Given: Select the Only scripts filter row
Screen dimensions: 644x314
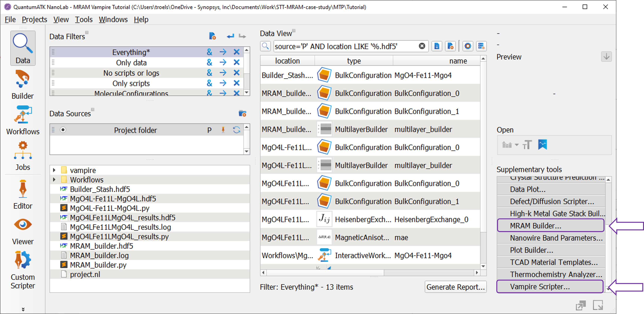Looking at the screenshot, I should (x=131, y=83).
